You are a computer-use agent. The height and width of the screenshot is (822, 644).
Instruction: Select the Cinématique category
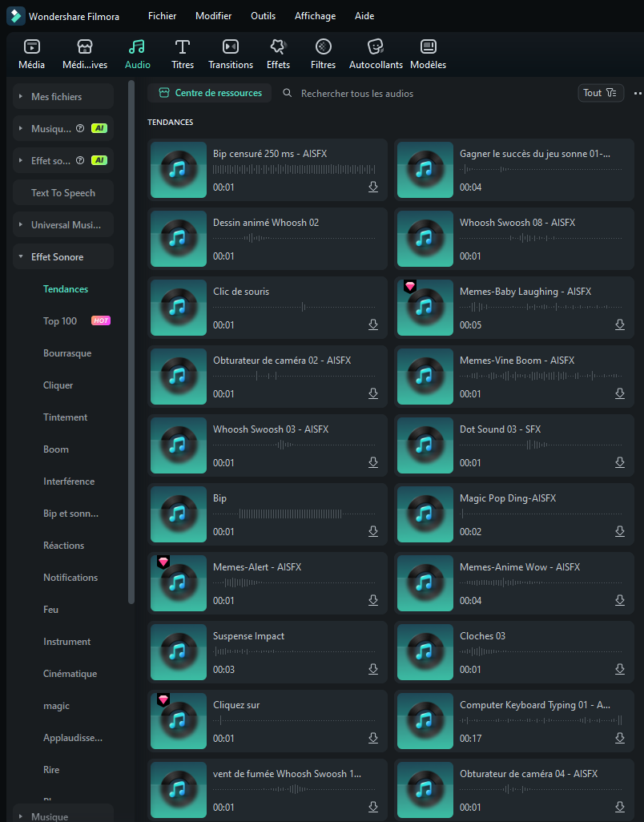point(70,674)
